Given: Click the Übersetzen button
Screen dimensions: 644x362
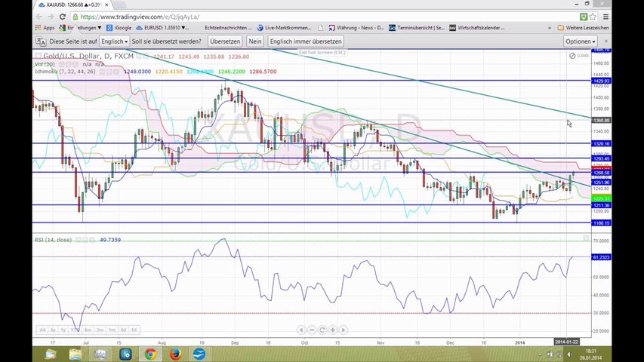Looking at the screenshot, I should click(x=225, y=41).
